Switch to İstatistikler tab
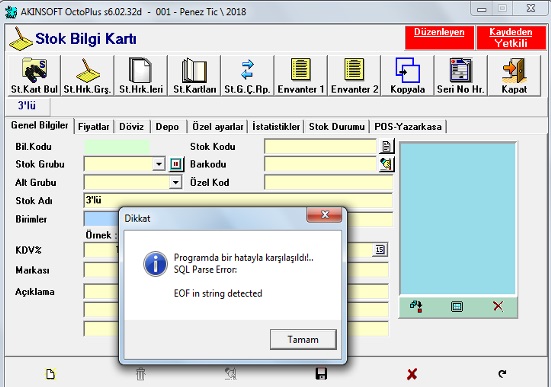This screenshot has width=551, height=387. (276, 127)
